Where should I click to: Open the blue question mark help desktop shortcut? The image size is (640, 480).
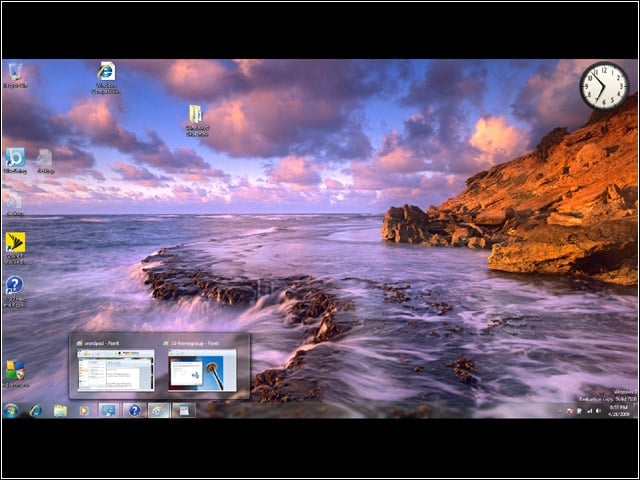point(15,291)
